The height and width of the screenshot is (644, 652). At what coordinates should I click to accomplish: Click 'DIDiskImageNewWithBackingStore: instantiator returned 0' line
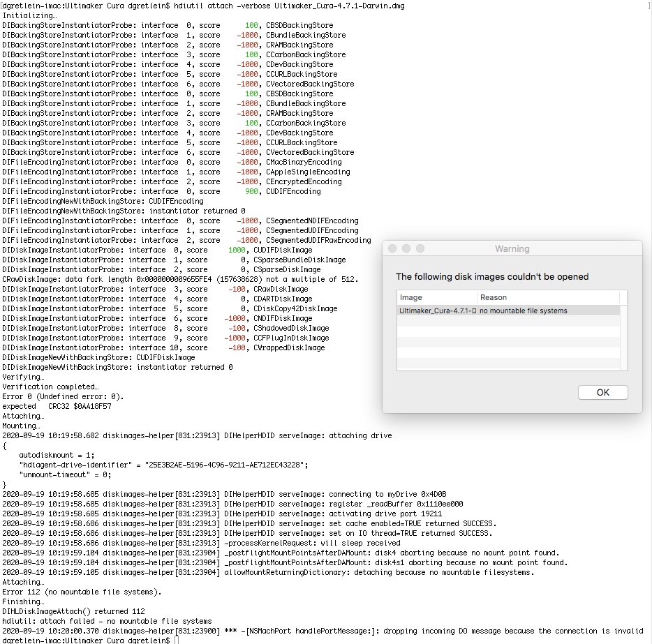click(117, 367)
